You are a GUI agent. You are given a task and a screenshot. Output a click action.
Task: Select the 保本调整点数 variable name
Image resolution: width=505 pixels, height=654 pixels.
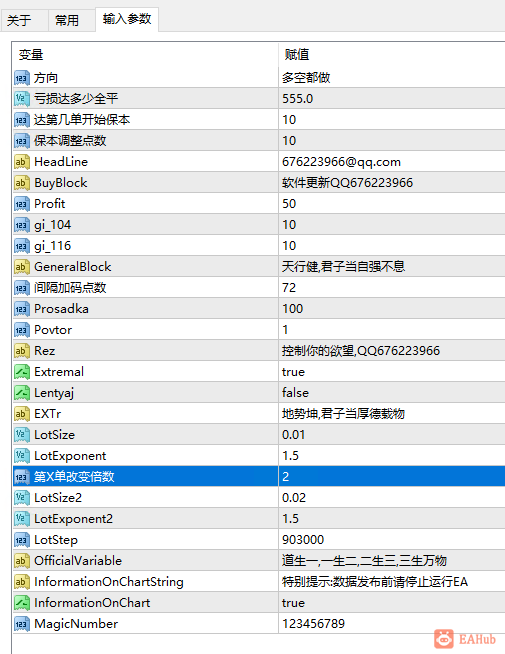point(70,141)
